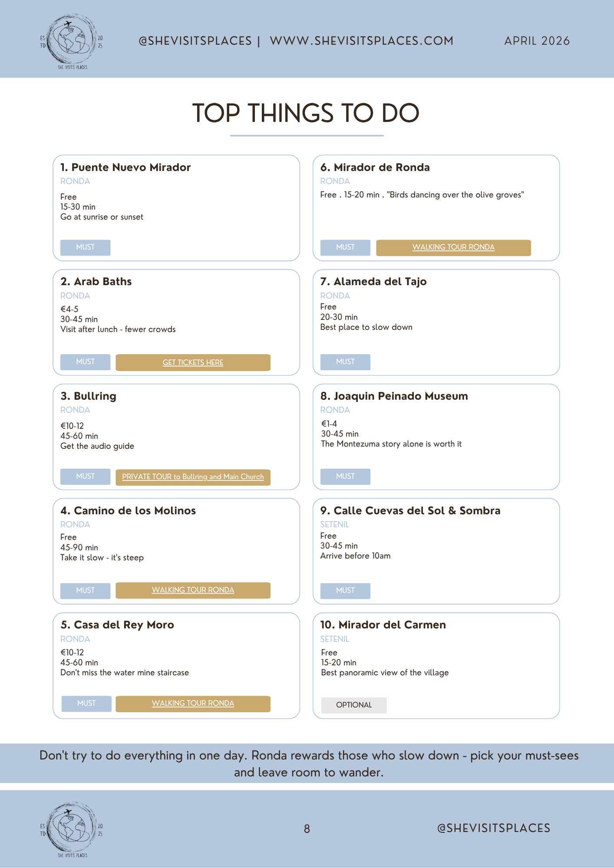The image size is (614, 868).
Task: Open WALKING TOUR RONDA under Mirador de Ronda
Action: (453, 247)
